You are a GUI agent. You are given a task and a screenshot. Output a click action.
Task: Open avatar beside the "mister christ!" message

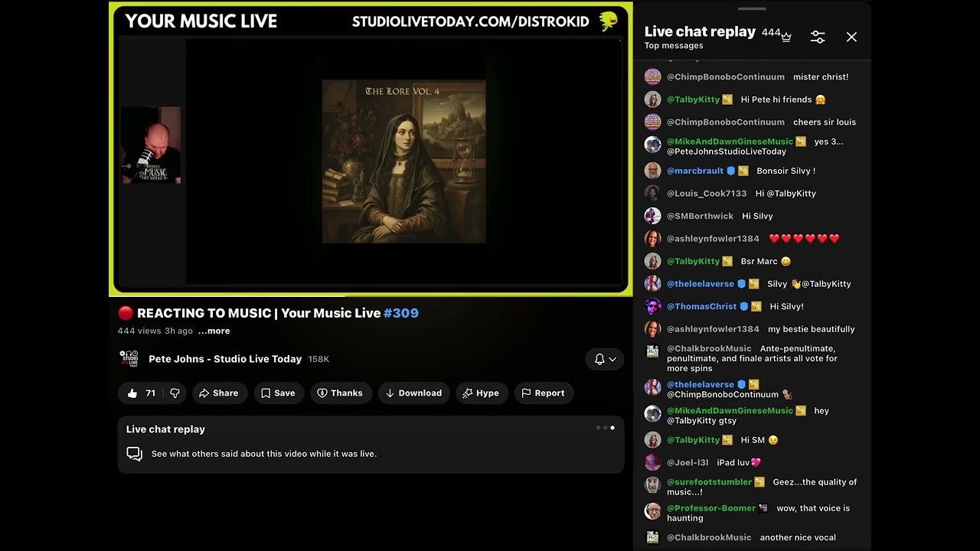[652, 77]
